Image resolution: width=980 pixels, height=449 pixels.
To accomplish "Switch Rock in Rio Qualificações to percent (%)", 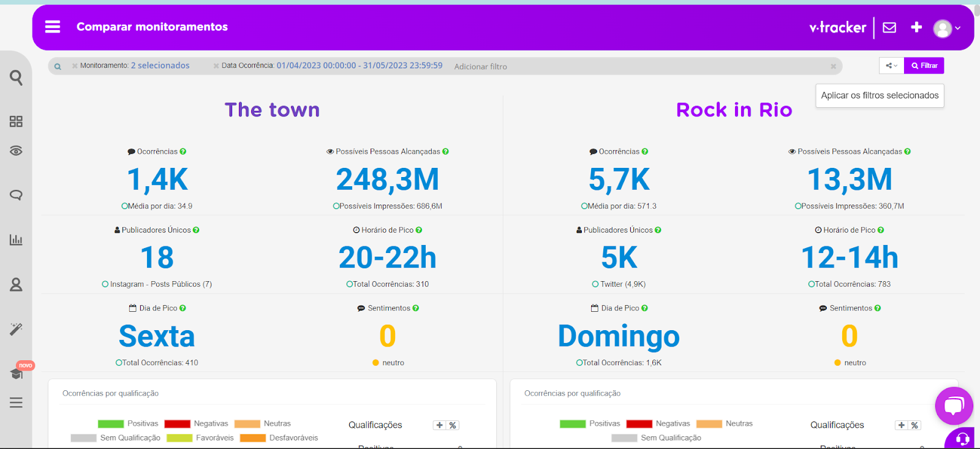I will click(914, 425).
